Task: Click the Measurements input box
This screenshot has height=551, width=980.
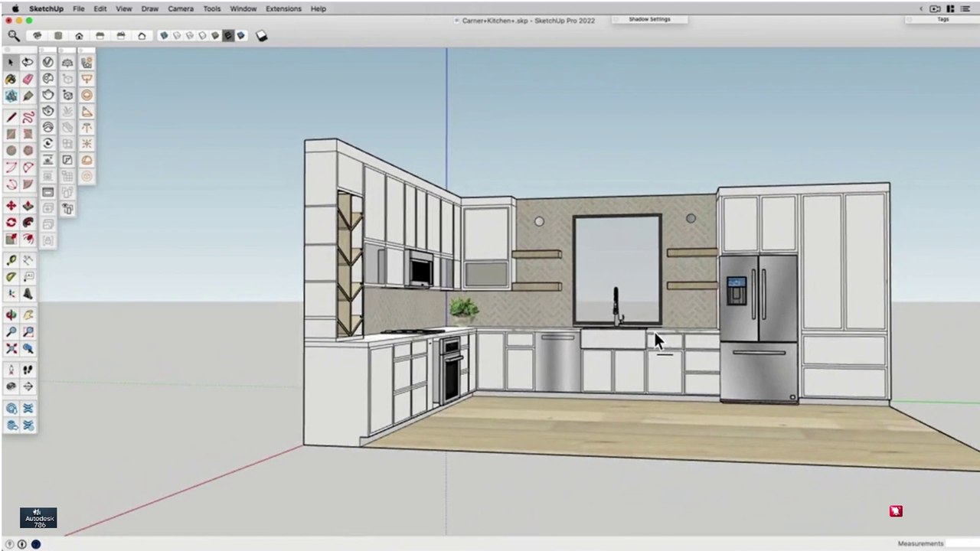Action: [x=963, y=543]
